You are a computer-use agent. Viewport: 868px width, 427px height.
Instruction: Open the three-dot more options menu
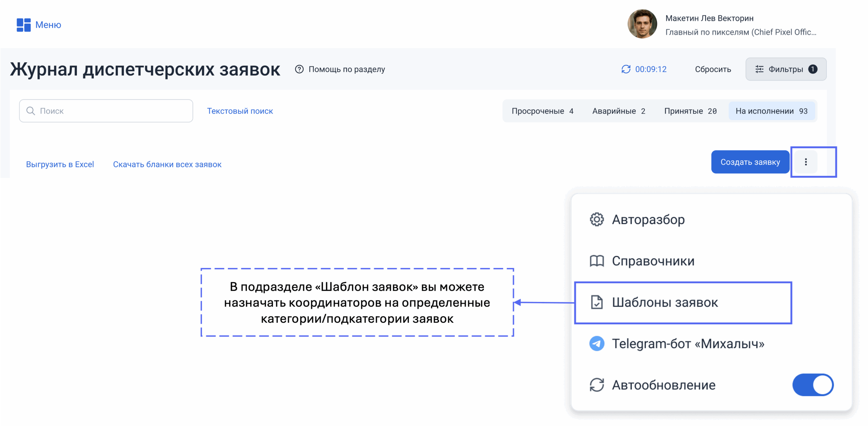tap(806, 162)
